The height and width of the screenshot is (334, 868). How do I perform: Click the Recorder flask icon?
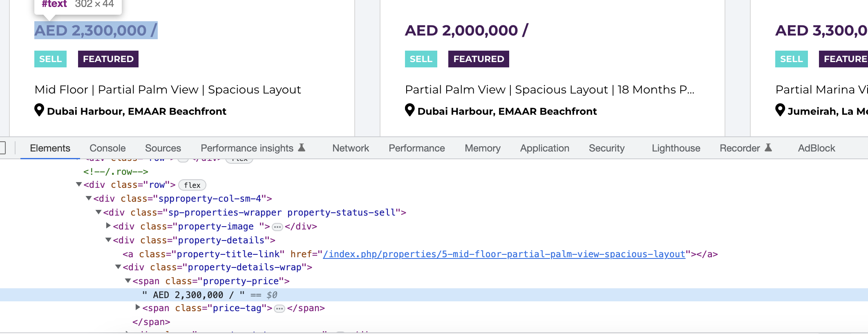(768, 148)
